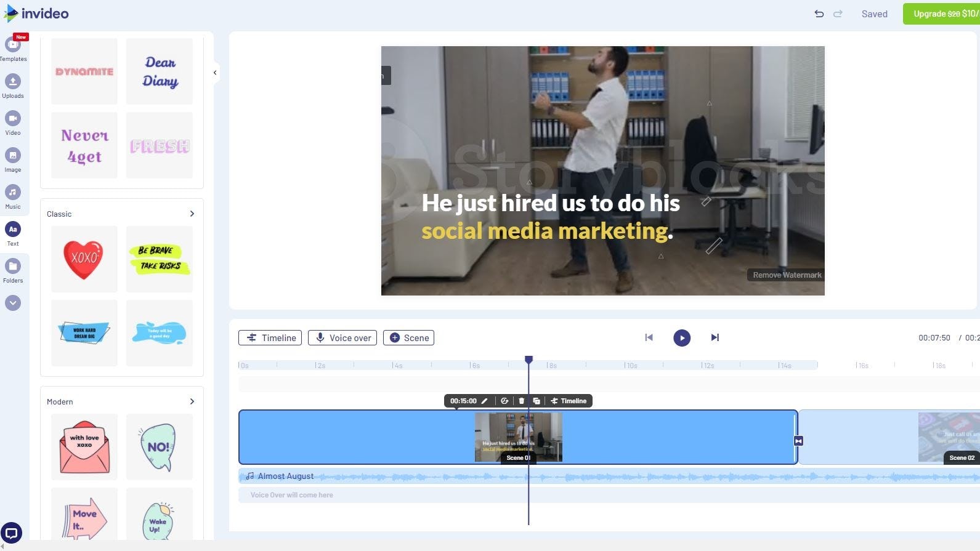Click the Timeline button above the ruler
Viewport: 980px width, 551px height.
pos(270,337)
